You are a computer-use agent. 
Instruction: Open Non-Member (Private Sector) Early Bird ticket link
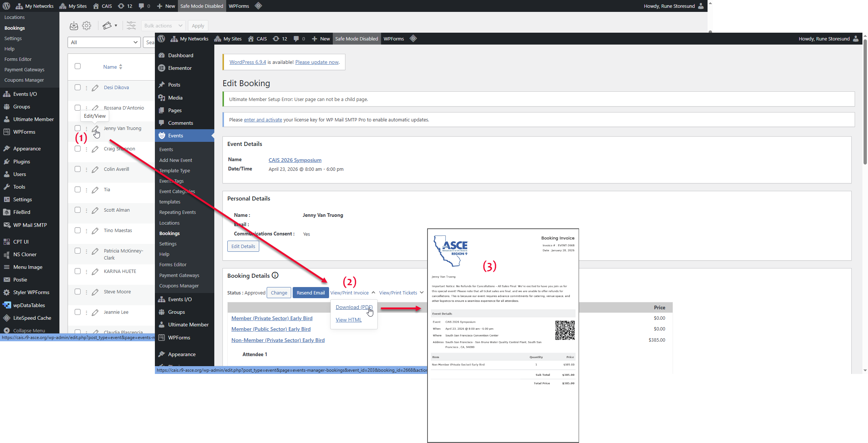tap(278, 340)
